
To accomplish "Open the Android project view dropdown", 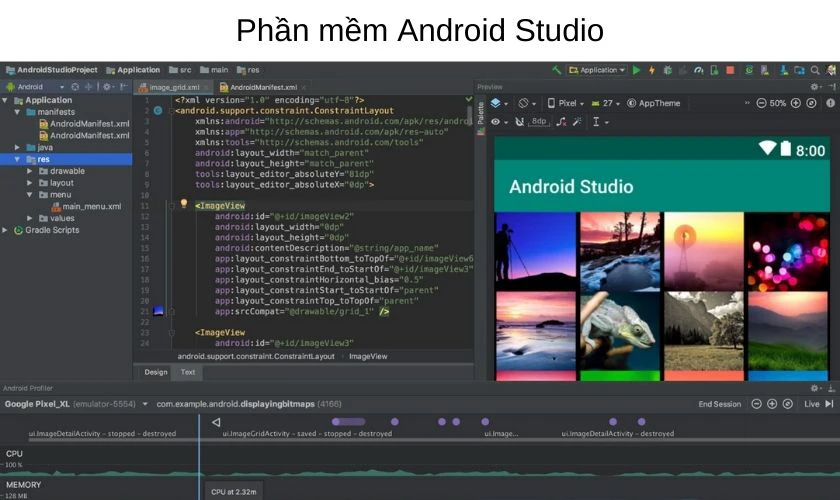I will (35, 86).
